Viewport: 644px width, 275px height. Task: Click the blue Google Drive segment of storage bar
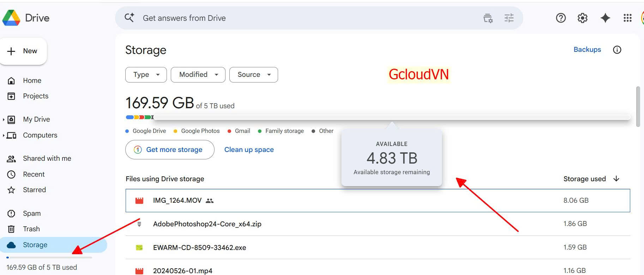[130, 117]
